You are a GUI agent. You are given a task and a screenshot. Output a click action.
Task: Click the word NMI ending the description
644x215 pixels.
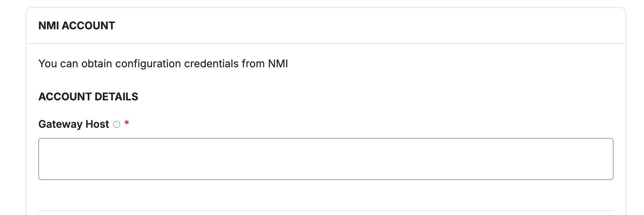tap(278, 64)
